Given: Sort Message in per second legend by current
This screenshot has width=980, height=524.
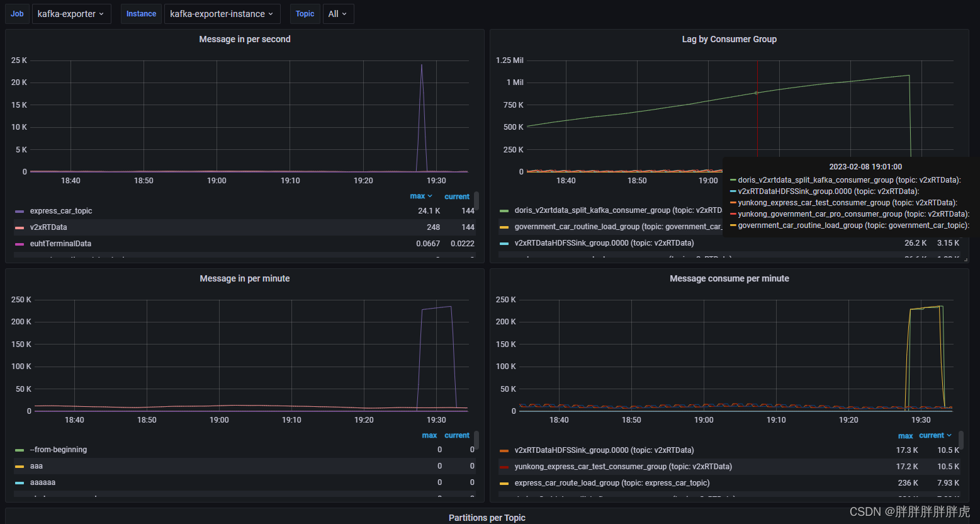Looking at the screenshot, I should [457, 196].
